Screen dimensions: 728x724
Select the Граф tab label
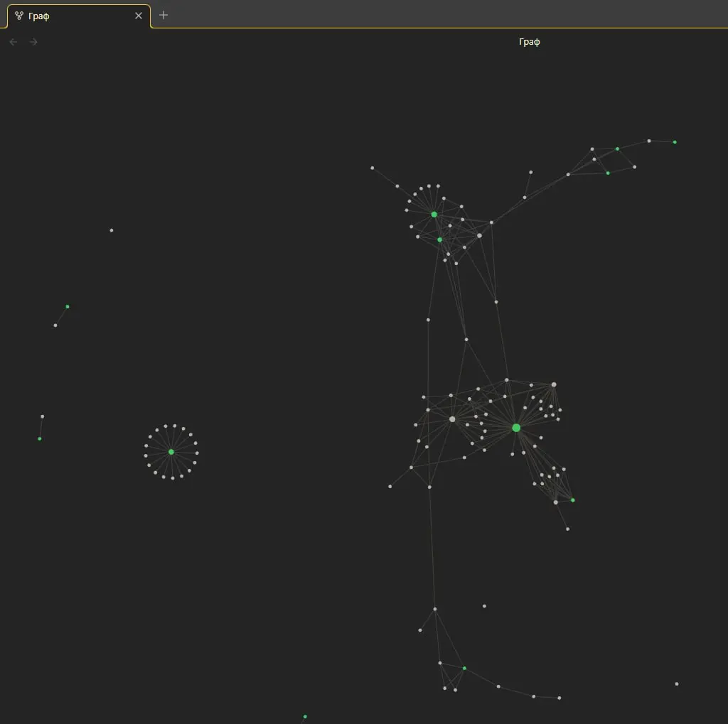(39, 16)
